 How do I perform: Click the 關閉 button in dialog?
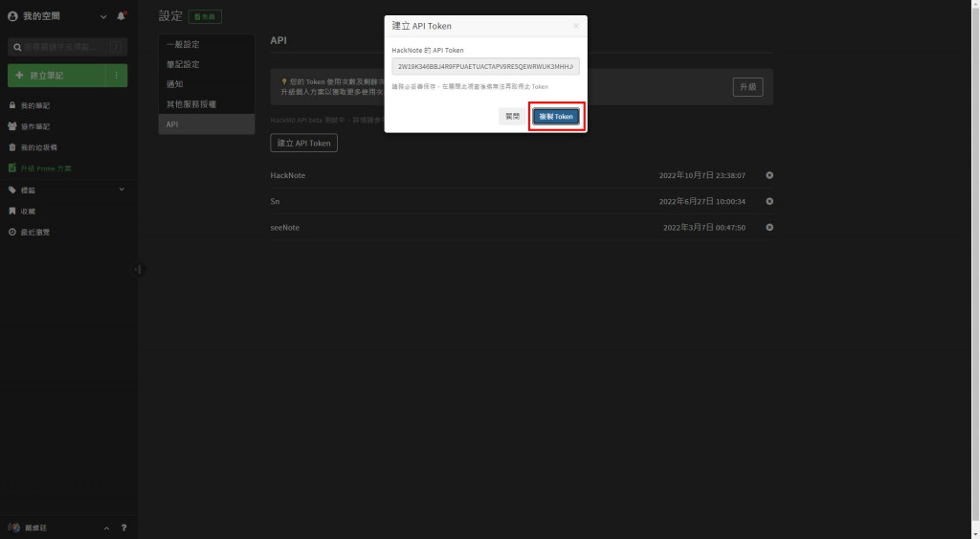click(x=513, y=116)
